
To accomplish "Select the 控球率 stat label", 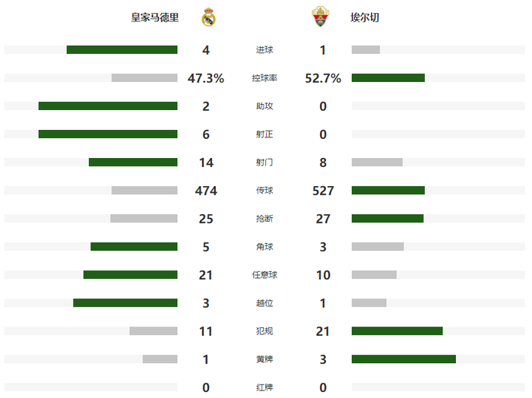I will click(264, 78).
